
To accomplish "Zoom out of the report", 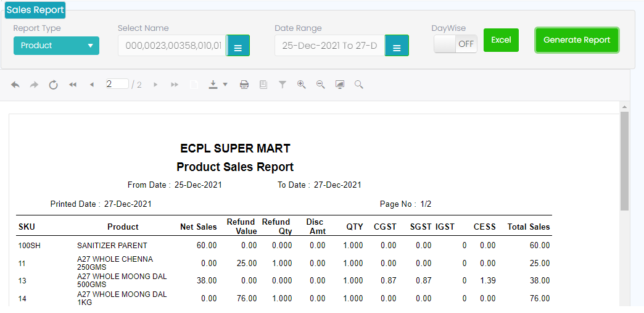I will (320, 85).
